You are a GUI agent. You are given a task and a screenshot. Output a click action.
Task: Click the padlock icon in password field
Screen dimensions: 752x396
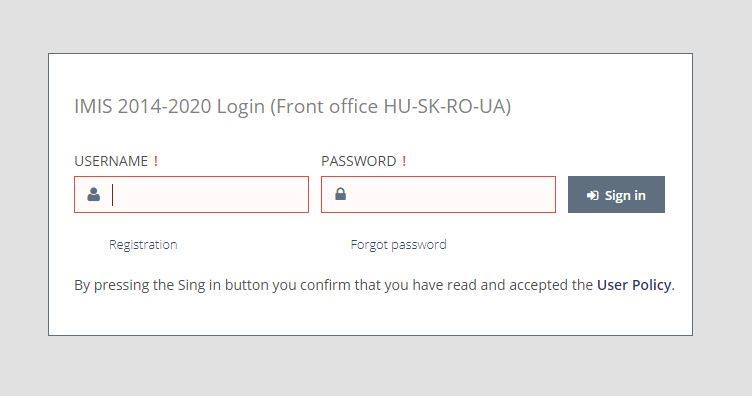[x=341, y=194]
